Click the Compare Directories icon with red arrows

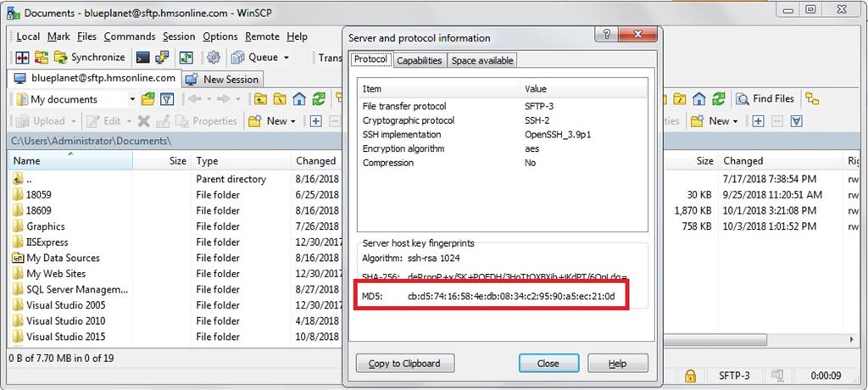22,57
